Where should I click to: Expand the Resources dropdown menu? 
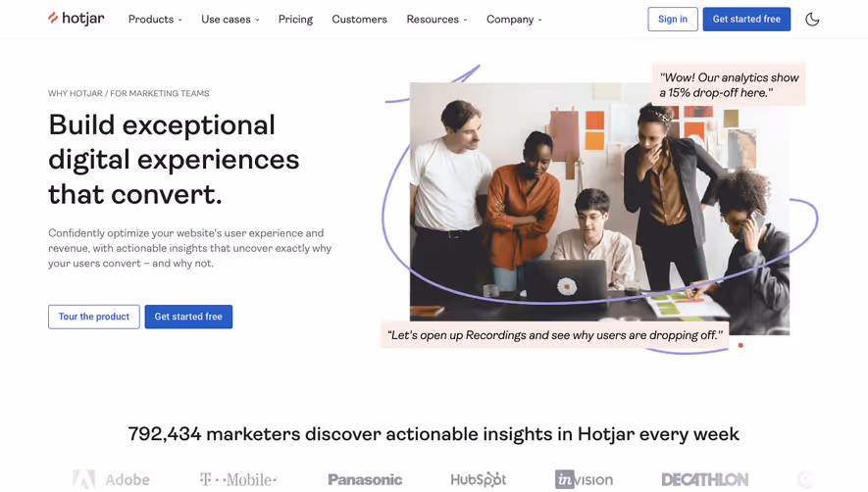(436, 20)
